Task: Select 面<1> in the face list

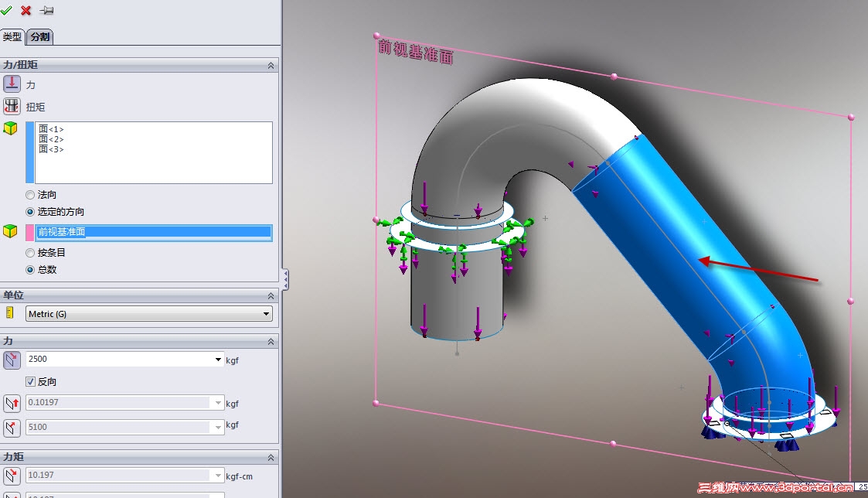Action: [x=51, y=129]
